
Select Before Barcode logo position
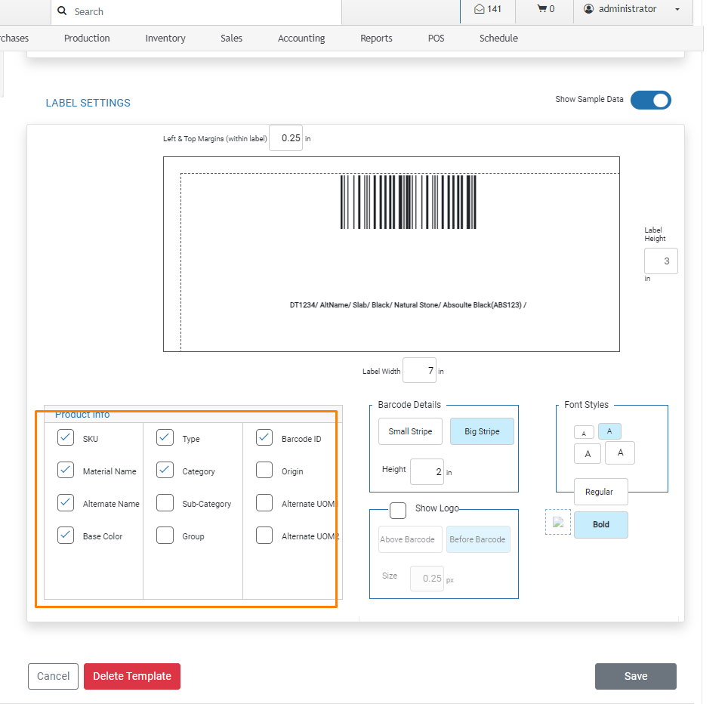478,539
